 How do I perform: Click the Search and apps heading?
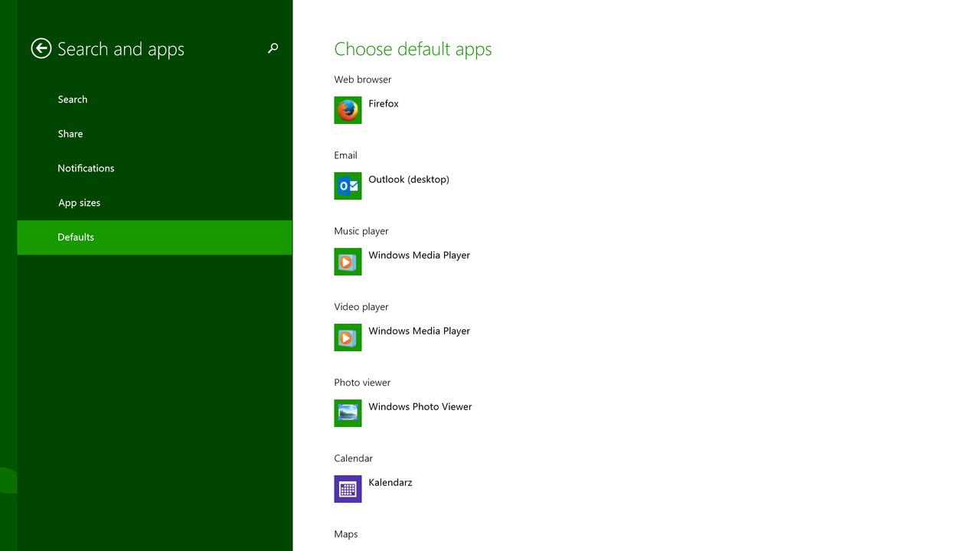(121, 49)
